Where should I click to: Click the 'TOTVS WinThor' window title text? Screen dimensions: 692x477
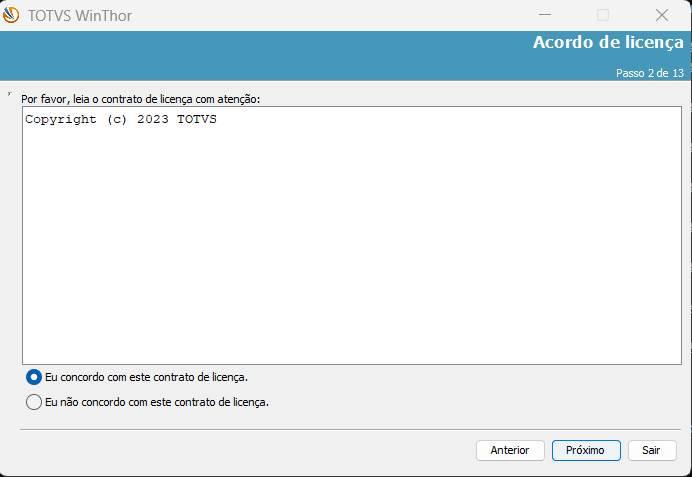pos(80,16)
